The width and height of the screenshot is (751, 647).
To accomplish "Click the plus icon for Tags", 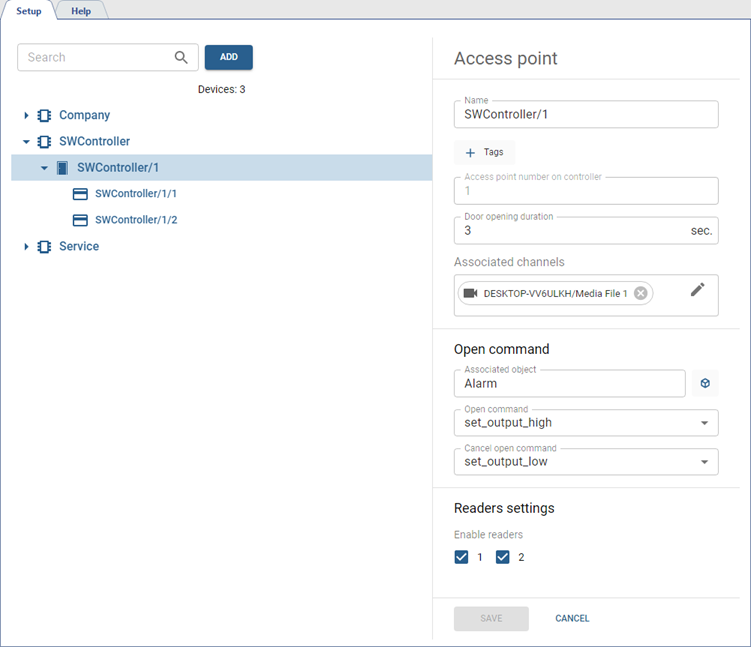I will pyautogui.click(x=470, y=152).
